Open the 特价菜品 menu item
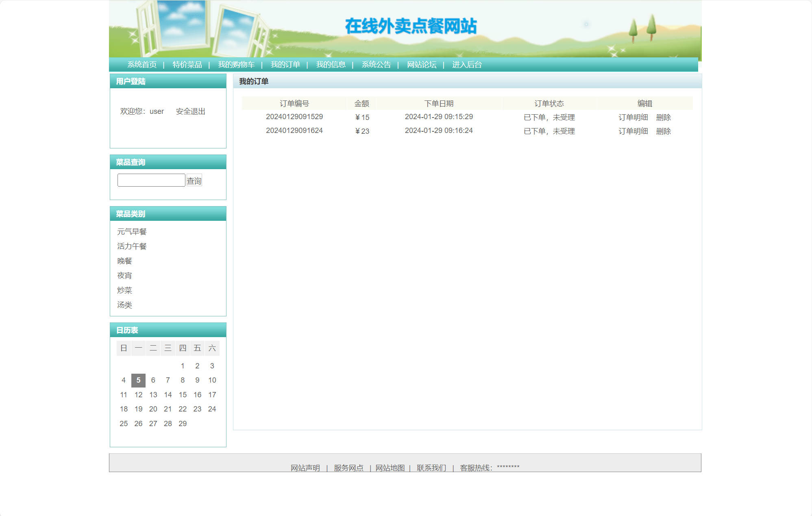The width and height of the screenshot is (812, 516). click(188, 64)
